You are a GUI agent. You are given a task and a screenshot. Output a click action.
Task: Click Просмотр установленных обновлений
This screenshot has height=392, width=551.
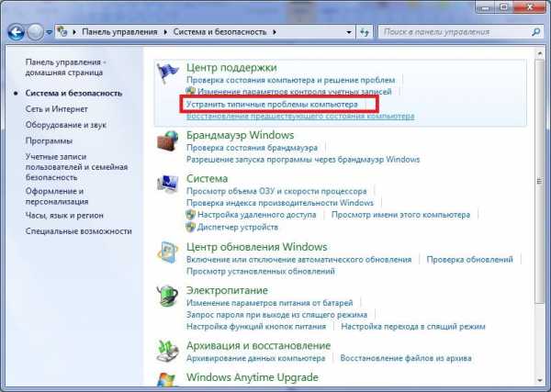tap(261, 271)
